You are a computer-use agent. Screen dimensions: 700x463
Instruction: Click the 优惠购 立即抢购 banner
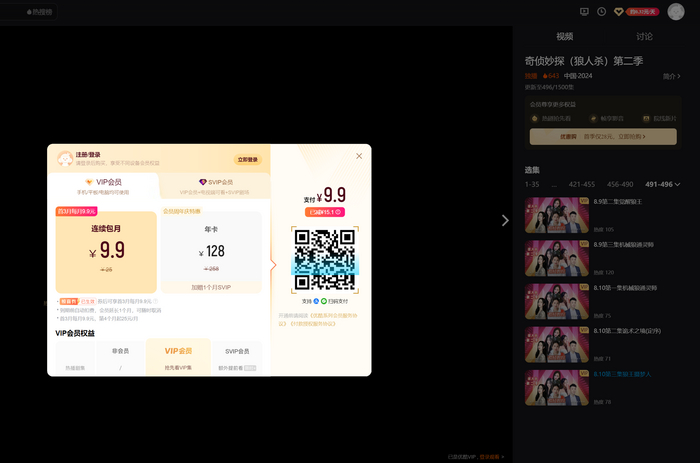click(603, 137)
